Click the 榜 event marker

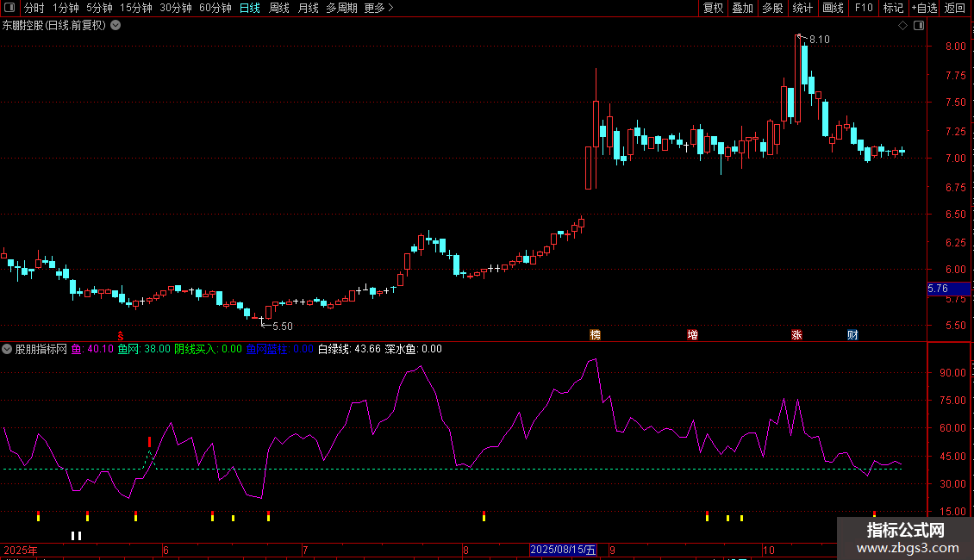tap(595, 334)
